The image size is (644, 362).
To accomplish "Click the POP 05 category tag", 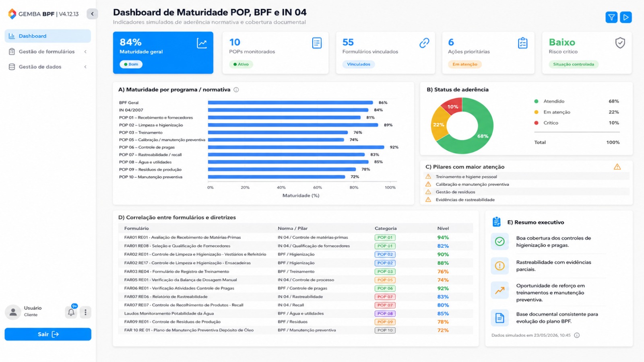I will (x=385, y=280).
